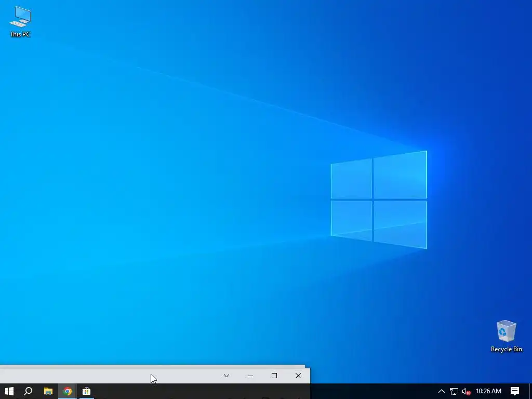This screenshot has width=532, height=399.
Task: Click the muted volume speaker icon
Action: [466, 391]
